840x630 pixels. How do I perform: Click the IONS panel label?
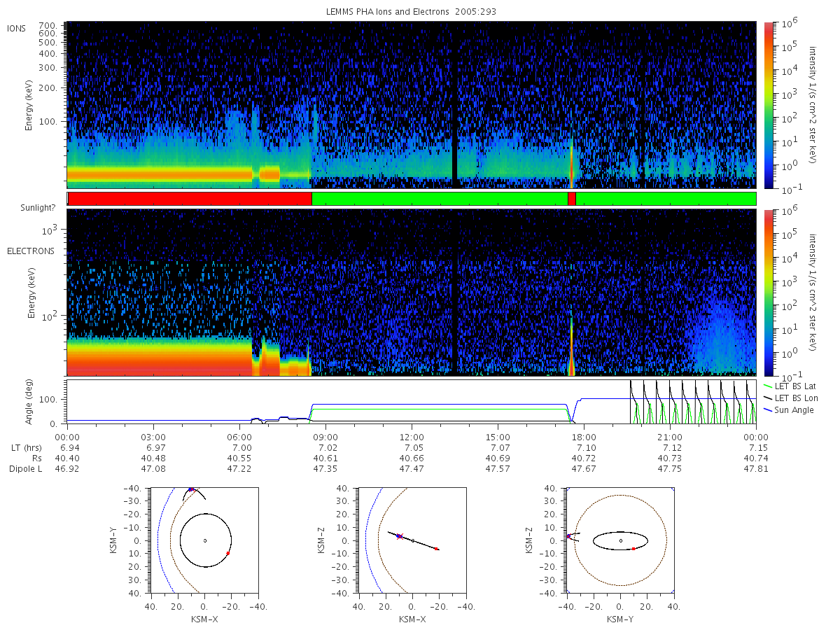17,28
